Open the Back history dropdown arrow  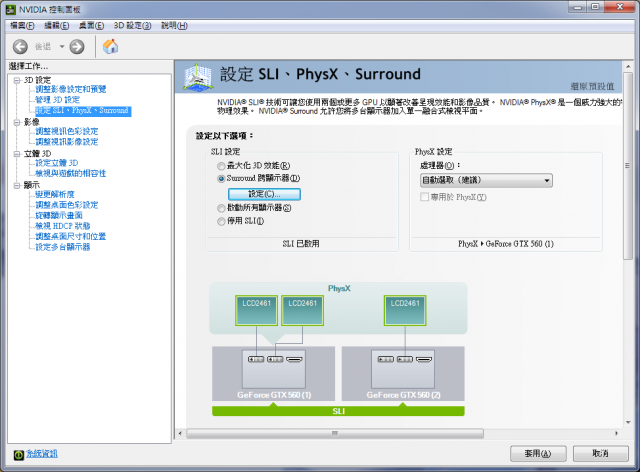[x=62, y=47]
